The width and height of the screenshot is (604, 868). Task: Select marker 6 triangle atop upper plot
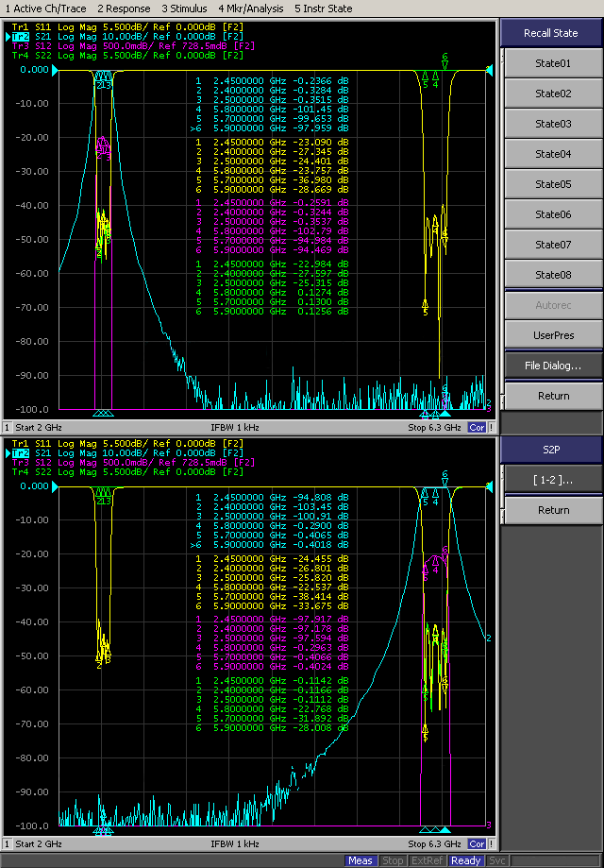(x=445, y=65)
